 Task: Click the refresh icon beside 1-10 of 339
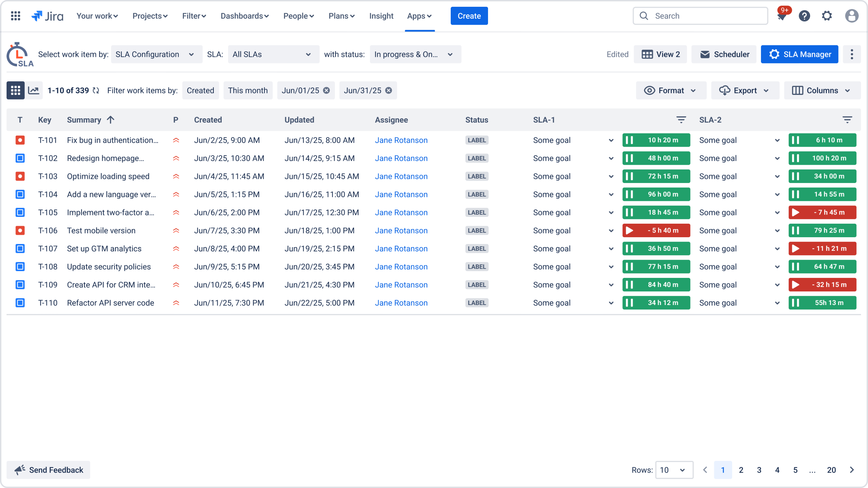pos(96,90)
